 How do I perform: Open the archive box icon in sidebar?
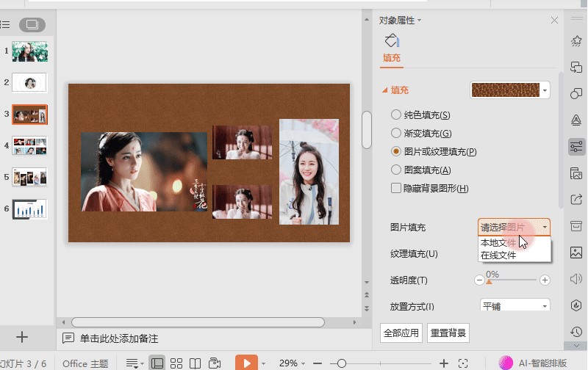576,226
